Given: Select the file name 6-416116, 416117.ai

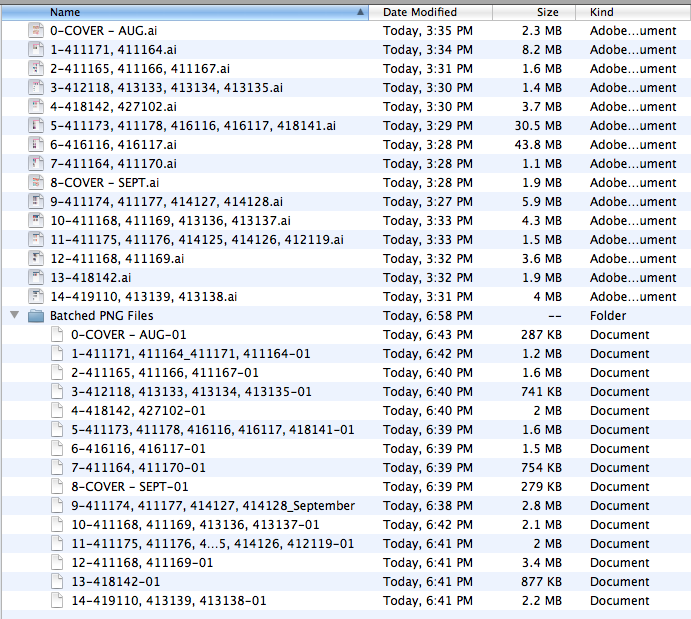Looking at the screenshot, I should pyautogui.click(x=113, y=145).
